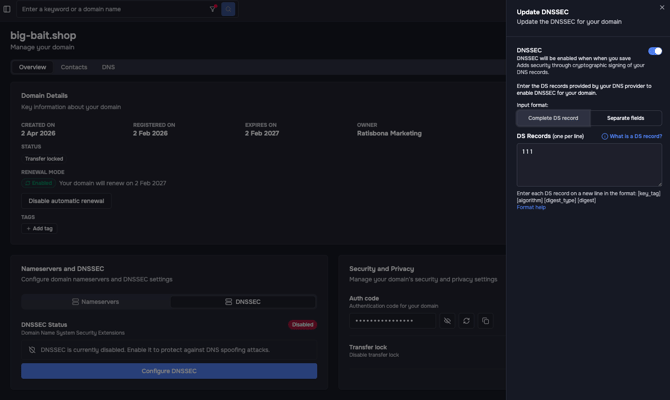Select Complete DS record input format

(553, 118)
